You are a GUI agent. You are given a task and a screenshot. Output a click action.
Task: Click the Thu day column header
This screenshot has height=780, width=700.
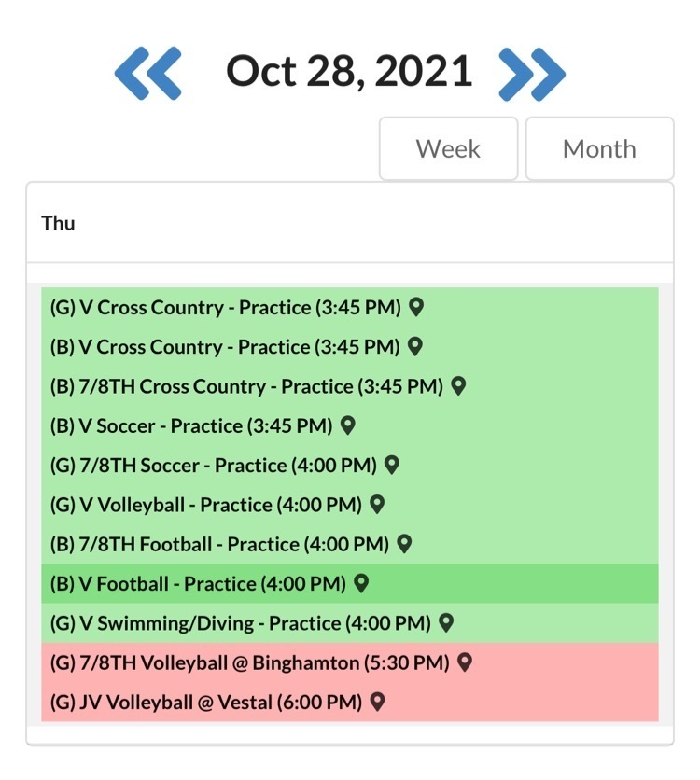click(x=59, y=223)
